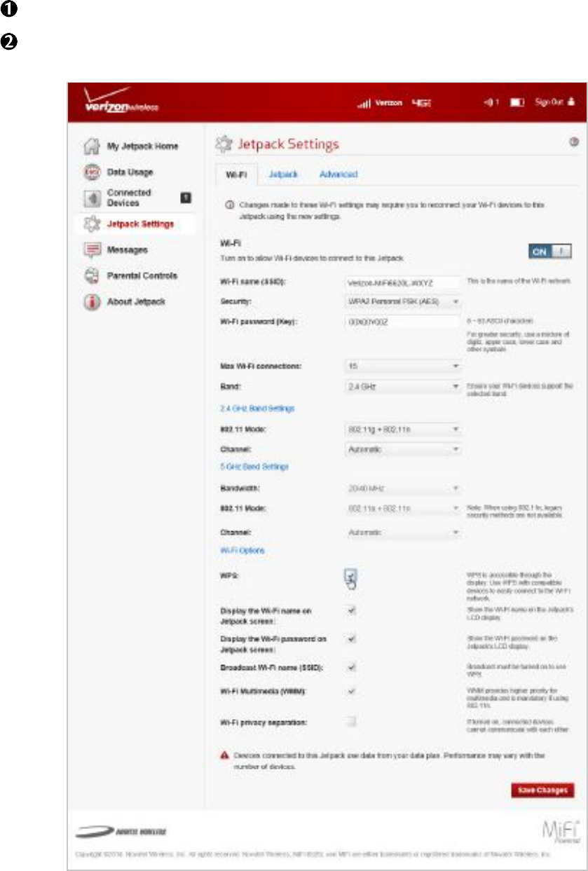This screenshot has width=588, height=871.
Task: Enable Wi-Fi privacy separation checkbox
Action: tap(352, 721)
